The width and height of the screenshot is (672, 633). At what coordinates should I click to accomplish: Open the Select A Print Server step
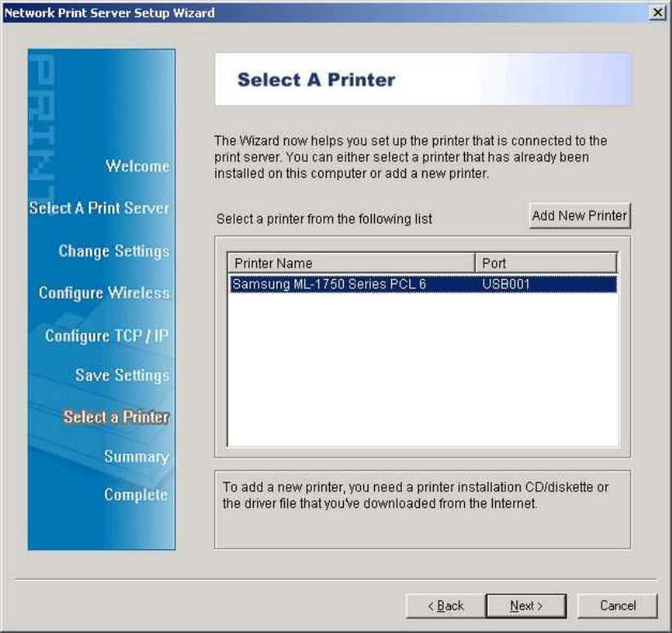click(99, 208)
